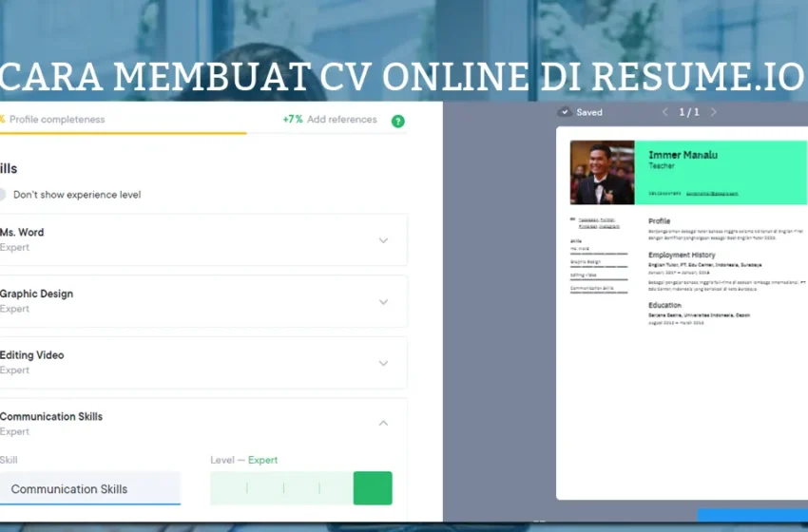This screenshot has height=532, width=808.
Task: Click the name Immer Manalu in preview
Action: click(683, 155)
